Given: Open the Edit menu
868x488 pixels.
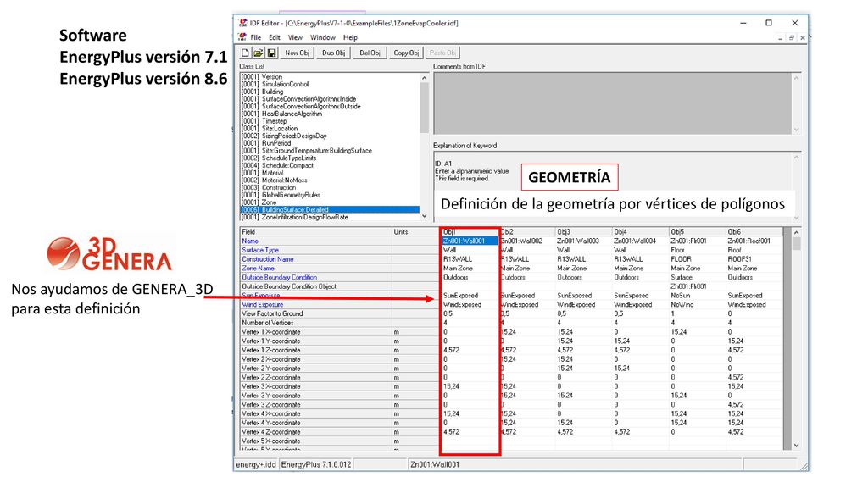Looking at the screenshot, I should [x=275, y=37].
